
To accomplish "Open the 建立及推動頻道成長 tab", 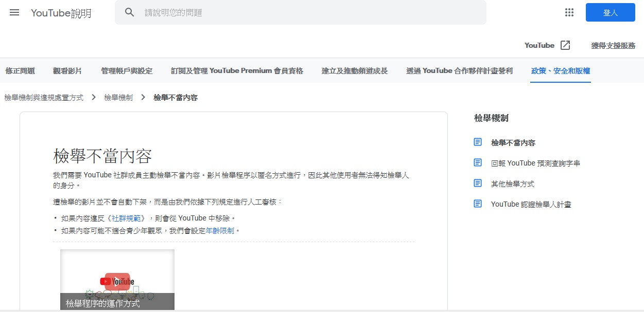I will (x=355, y=71).
